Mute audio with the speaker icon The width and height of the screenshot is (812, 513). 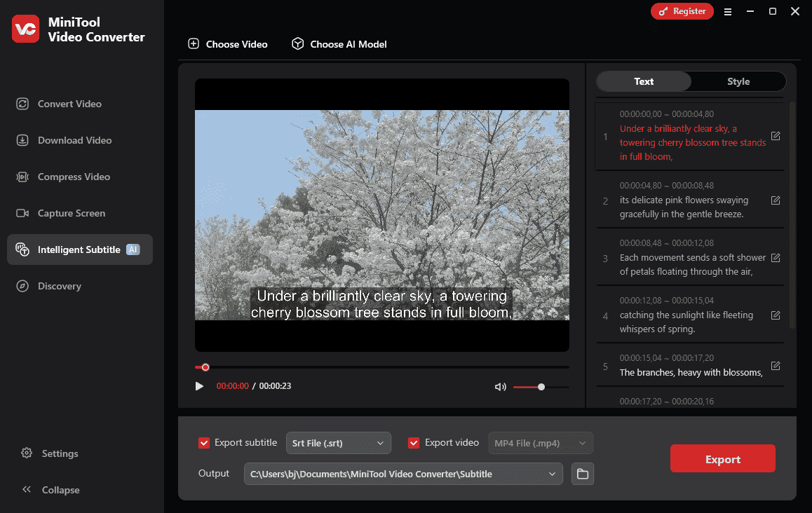point(500,387)
